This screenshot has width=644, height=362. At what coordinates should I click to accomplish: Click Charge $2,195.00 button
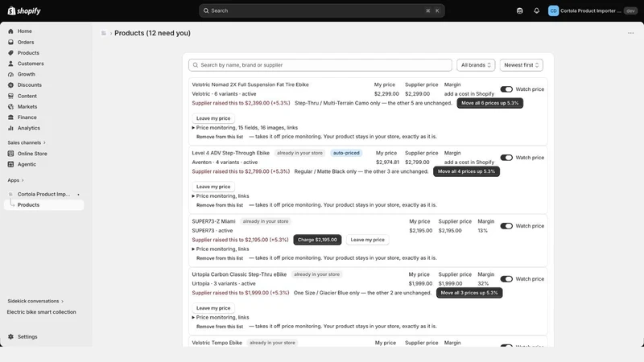(x=317, y=240)
